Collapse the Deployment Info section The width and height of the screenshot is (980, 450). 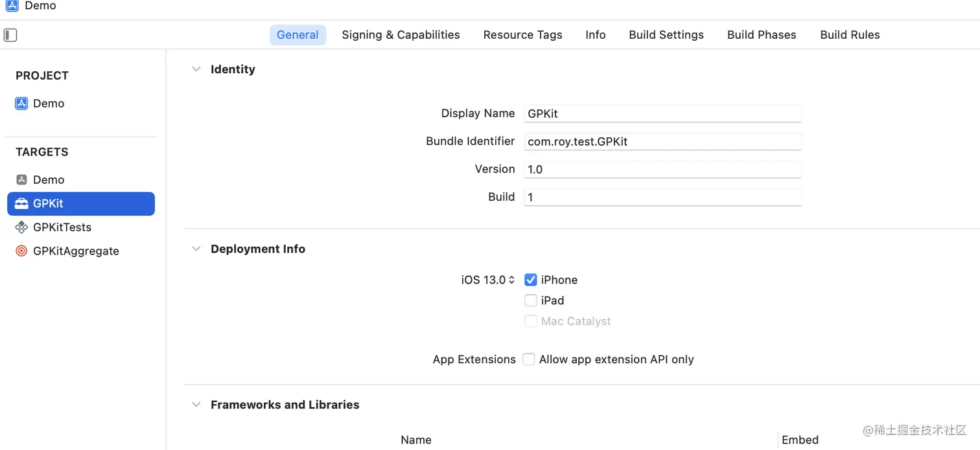(x=196, y=249)
